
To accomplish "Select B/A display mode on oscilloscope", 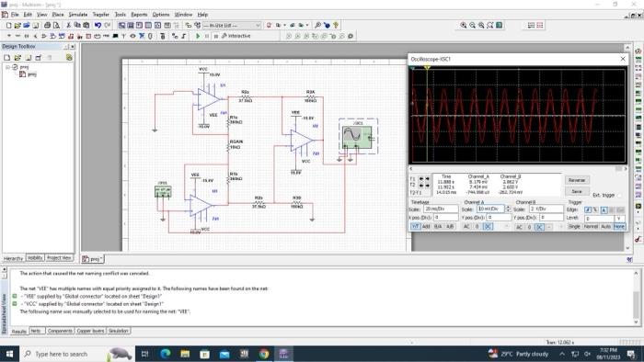I will point(438,226).
